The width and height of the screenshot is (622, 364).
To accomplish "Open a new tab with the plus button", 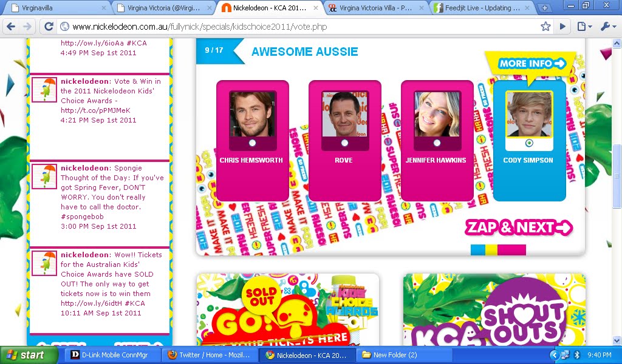I will (545, 7).
